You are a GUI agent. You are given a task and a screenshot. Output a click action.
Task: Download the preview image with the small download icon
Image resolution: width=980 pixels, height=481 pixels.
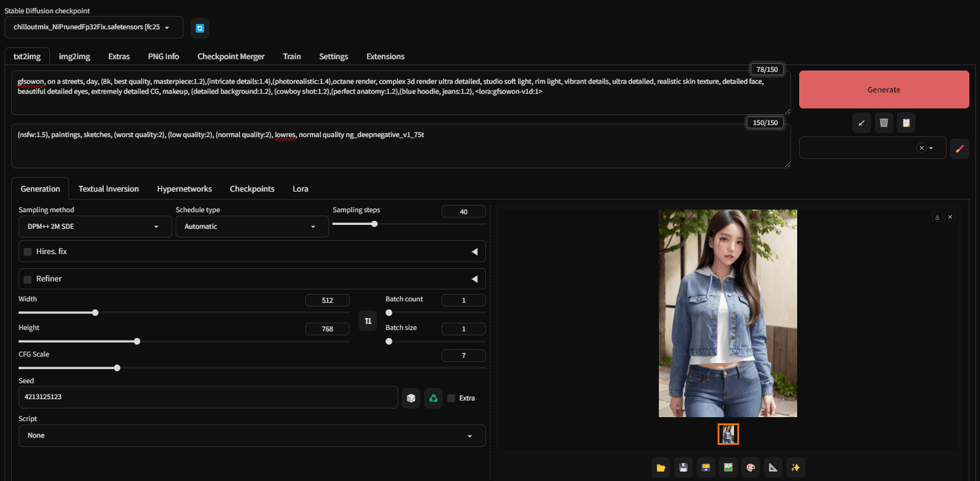[937, 217]
